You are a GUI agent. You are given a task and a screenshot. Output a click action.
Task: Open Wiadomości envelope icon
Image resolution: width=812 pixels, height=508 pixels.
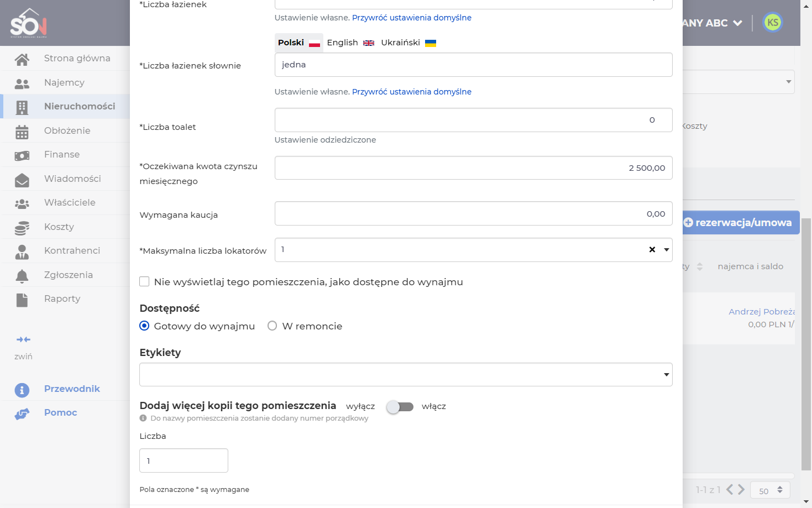22,180
